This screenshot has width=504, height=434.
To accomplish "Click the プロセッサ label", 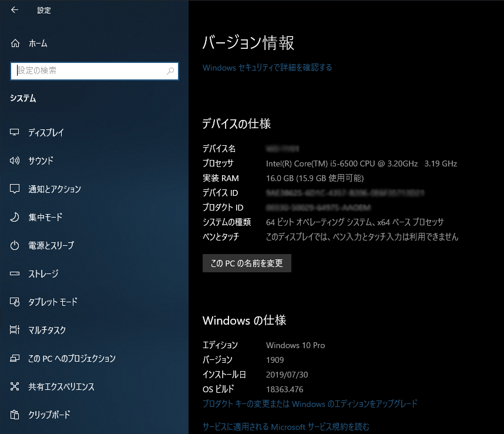I will (x=218, y=163).
